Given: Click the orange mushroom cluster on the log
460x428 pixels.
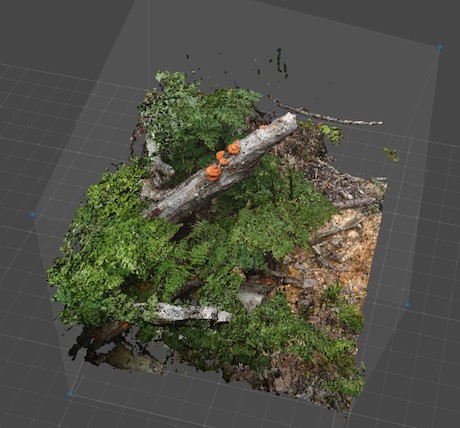Looking at the screenshot, I should pos(223,160).
